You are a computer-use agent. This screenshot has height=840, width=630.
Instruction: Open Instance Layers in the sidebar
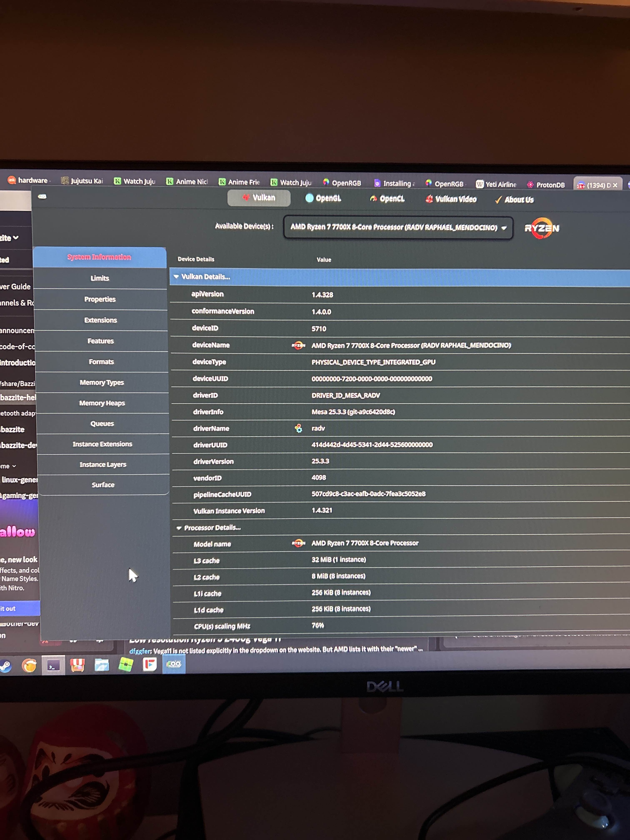103,464
